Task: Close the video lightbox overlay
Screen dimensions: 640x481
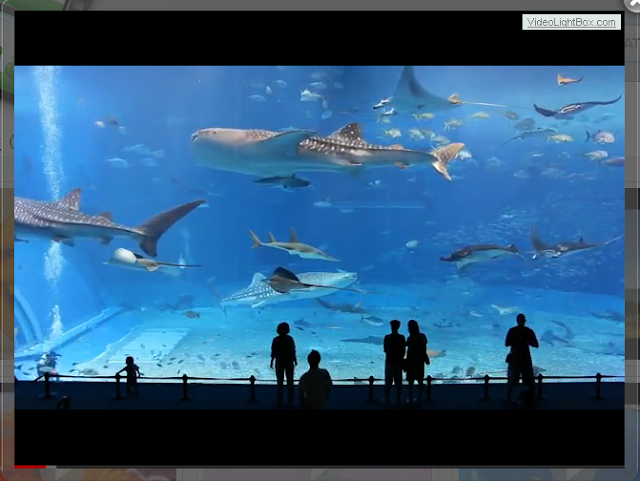Action: click(633, 4)
